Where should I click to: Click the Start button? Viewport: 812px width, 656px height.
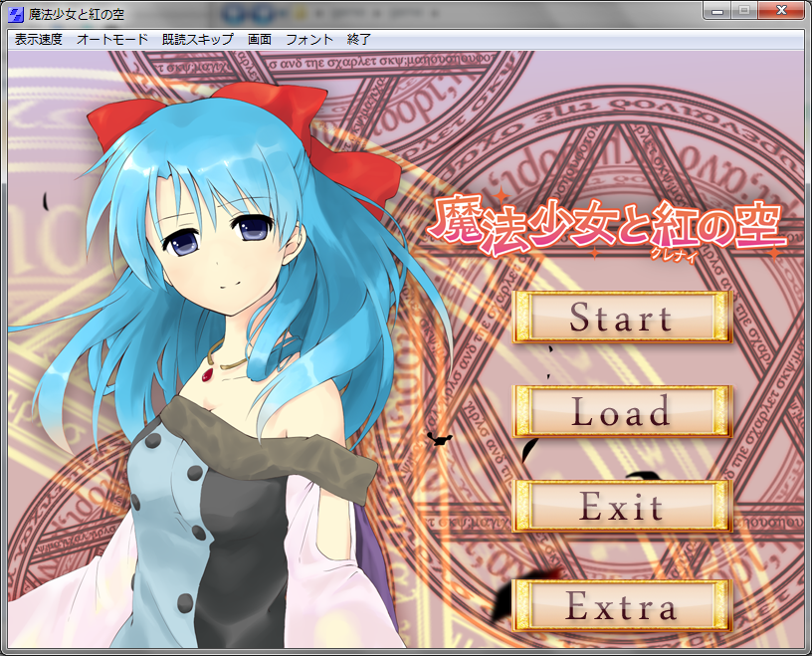click(x=622, y=318)
